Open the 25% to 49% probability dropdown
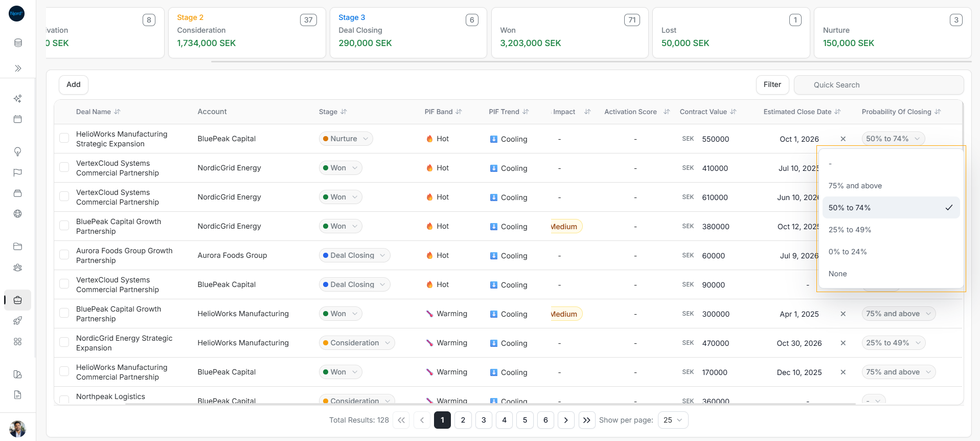The height and width of the screenshot is (441, 980). 893,343
